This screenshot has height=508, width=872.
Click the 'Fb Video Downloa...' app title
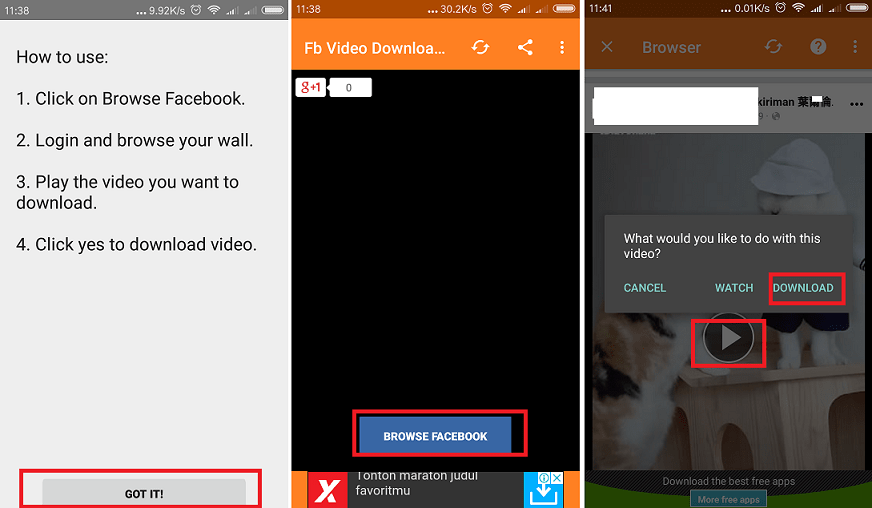[374, 48]
